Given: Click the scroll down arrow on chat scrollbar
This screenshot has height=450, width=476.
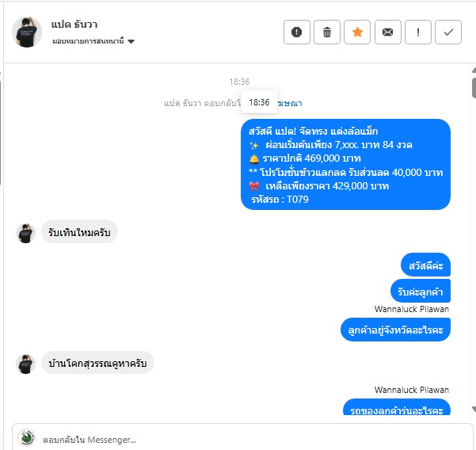Looking at the screenshot, I should (474, 410).
